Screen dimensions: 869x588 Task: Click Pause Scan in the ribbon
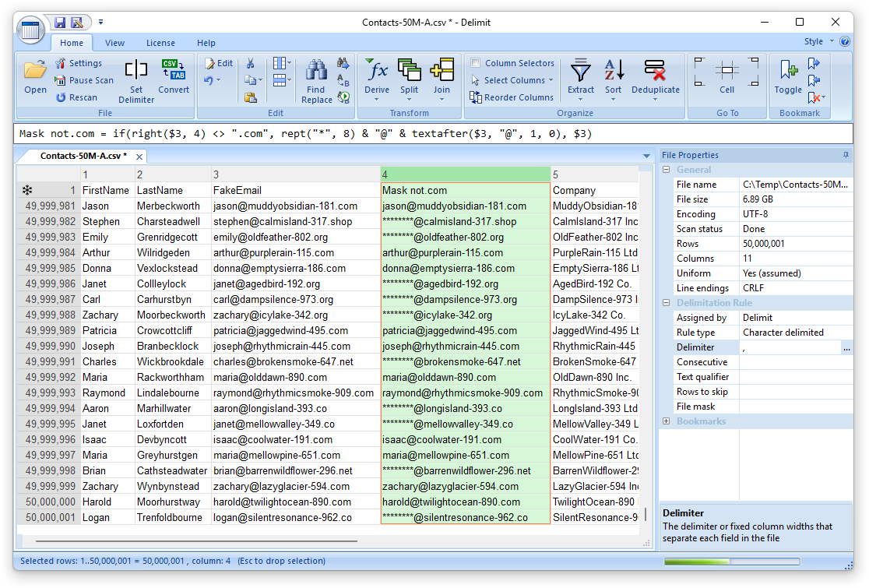pyautogui.click(x=83, y=80)
